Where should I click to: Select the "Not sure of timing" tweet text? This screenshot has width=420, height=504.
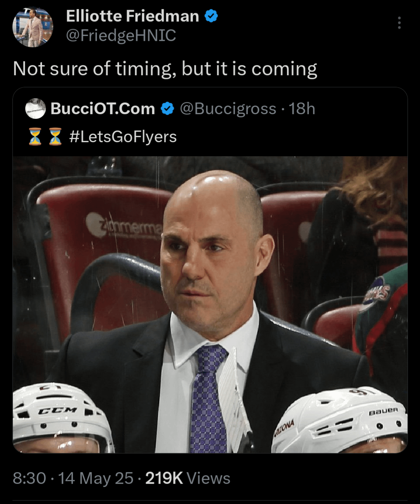click(x=165, y=69)
